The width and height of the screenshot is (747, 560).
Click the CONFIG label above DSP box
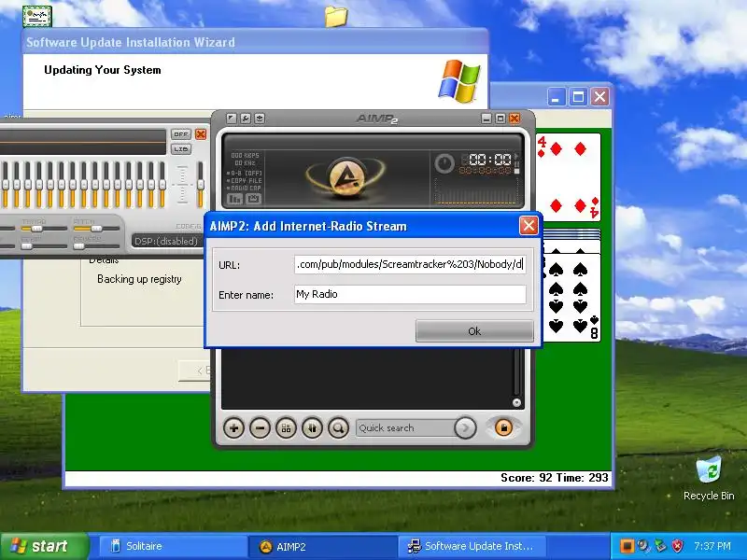189,226
